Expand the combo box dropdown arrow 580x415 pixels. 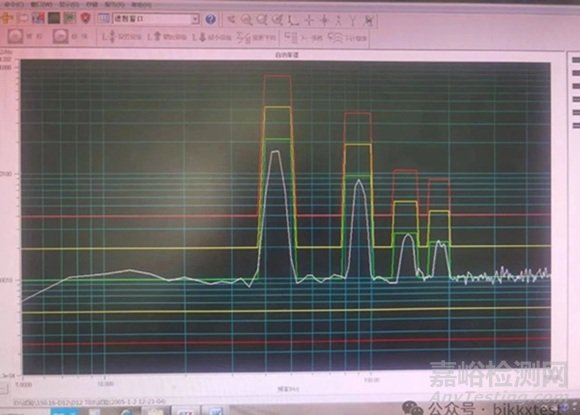(195, 19)
